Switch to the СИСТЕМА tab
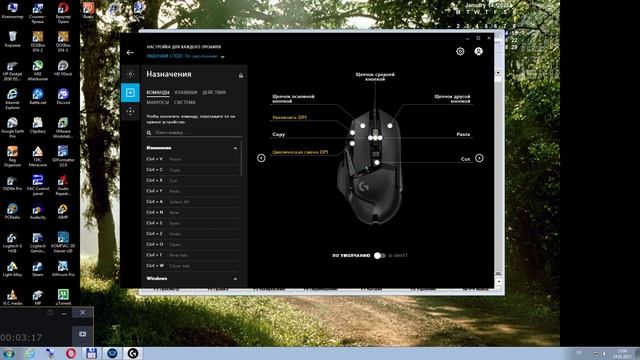The image size is (640, 360). tap(184, 102)
